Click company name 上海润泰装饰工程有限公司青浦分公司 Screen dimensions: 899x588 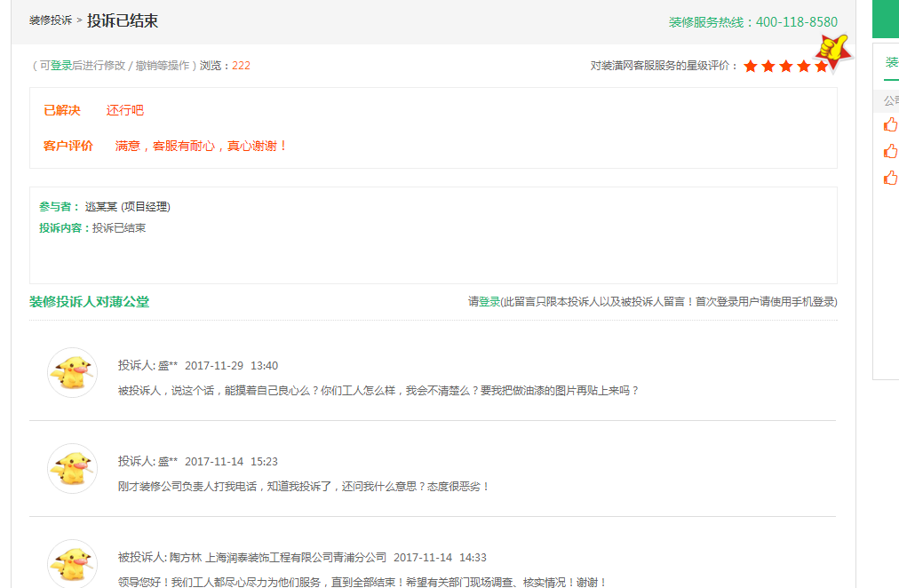[296, 558]
